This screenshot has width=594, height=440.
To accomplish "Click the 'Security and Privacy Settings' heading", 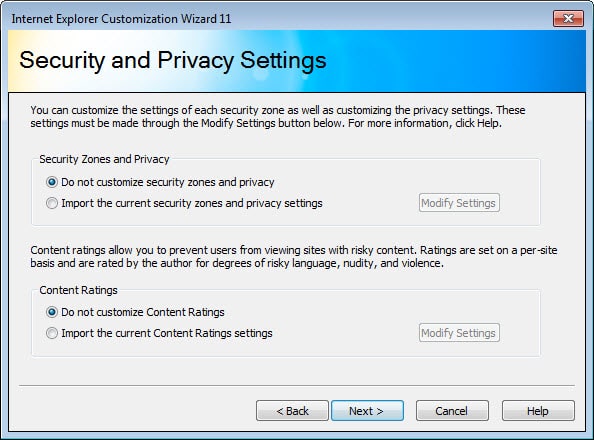I will pos(173,60).
